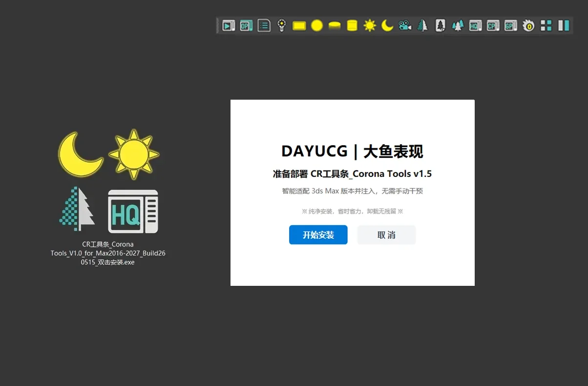
Task: Click the CR工具条_Corona Tools exe file name
Action: (x=108, y=253)
